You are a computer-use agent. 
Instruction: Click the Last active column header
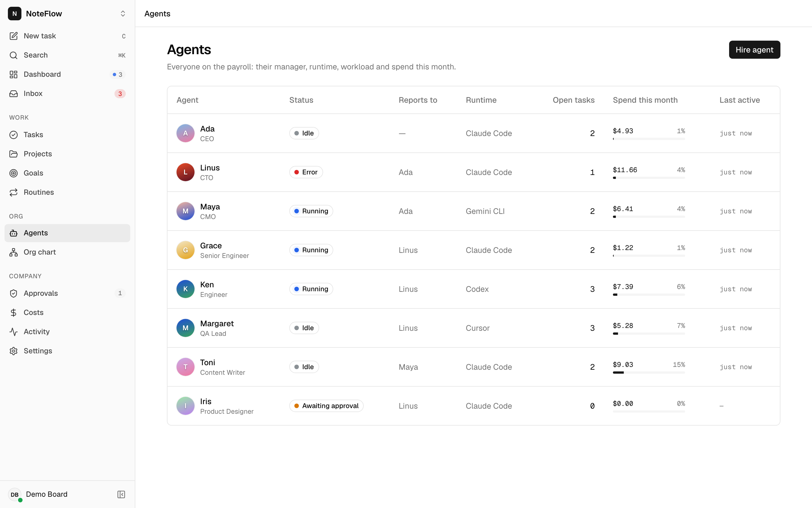pyautogui.click(x=740, y=100)
